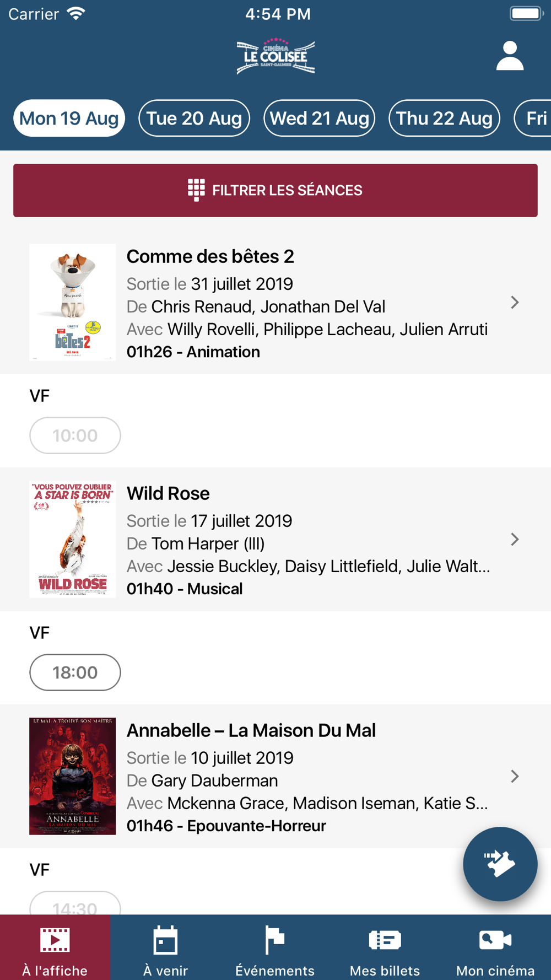Tap the Annabelle poster thumbnail

tap(72, 776)
